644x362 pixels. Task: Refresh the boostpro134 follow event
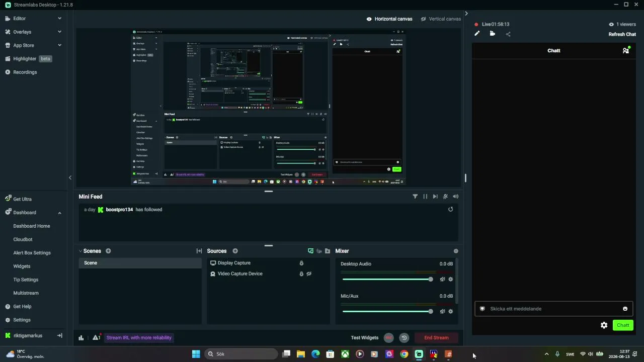click(x=450, y=209)
